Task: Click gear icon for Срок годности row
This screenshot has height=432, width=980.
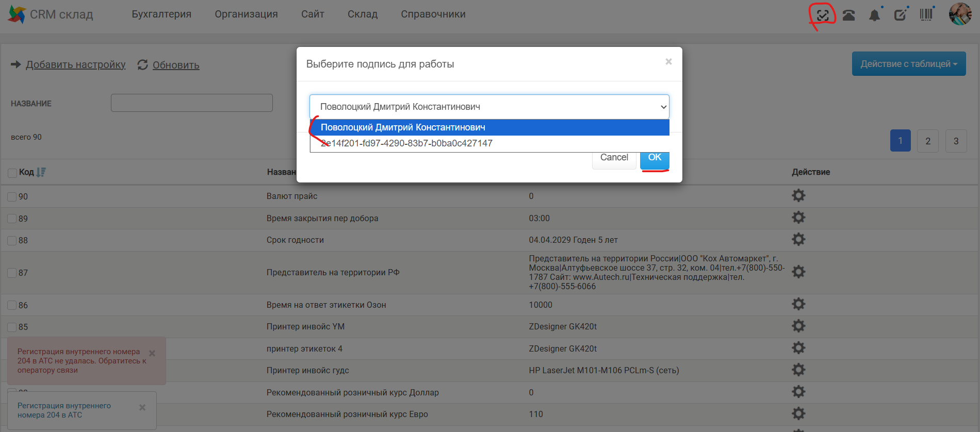Action: click(798, 240)
